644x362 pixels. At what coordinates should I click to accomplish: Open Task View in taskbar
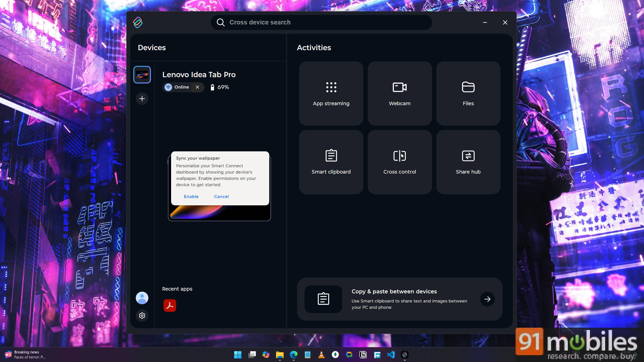[x=252, y=355]
